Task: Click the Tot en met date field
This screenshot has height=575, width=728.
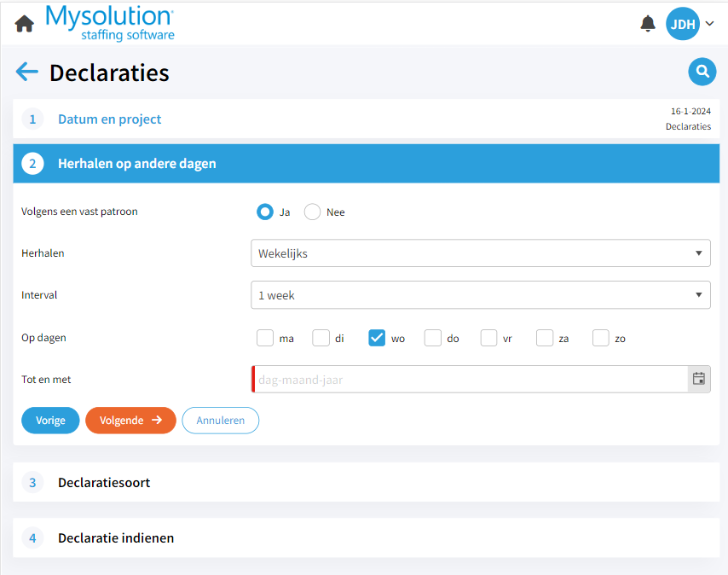Action: pyautogui.click(x=469, y=380)
